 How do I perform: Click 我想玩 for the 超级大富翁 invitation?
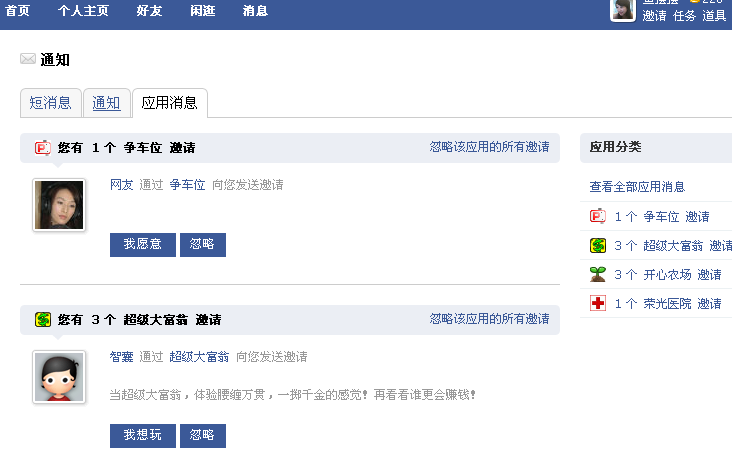[x=143, y=436]
